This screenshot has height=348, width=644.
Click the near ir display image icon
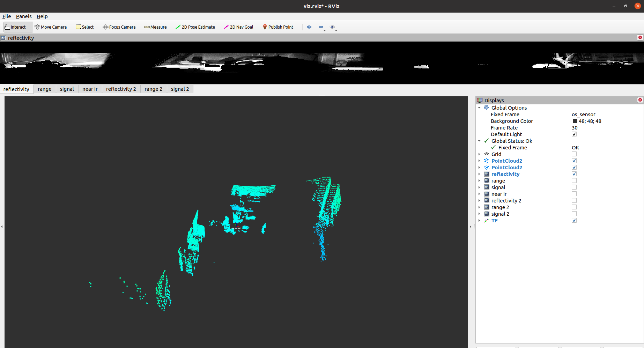point(487,194)
